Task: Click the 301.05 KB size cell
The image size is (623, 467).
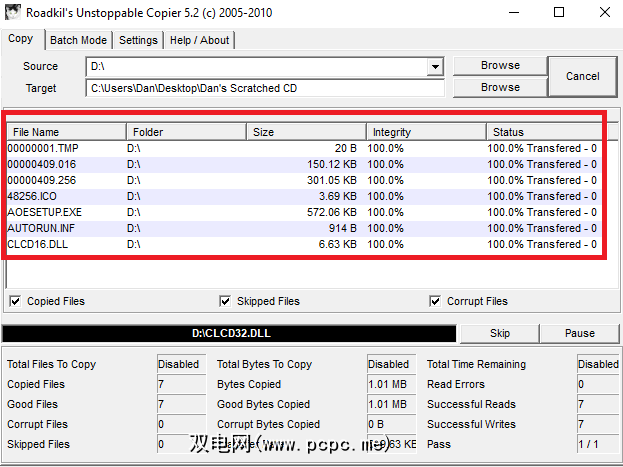Action: 332,180
